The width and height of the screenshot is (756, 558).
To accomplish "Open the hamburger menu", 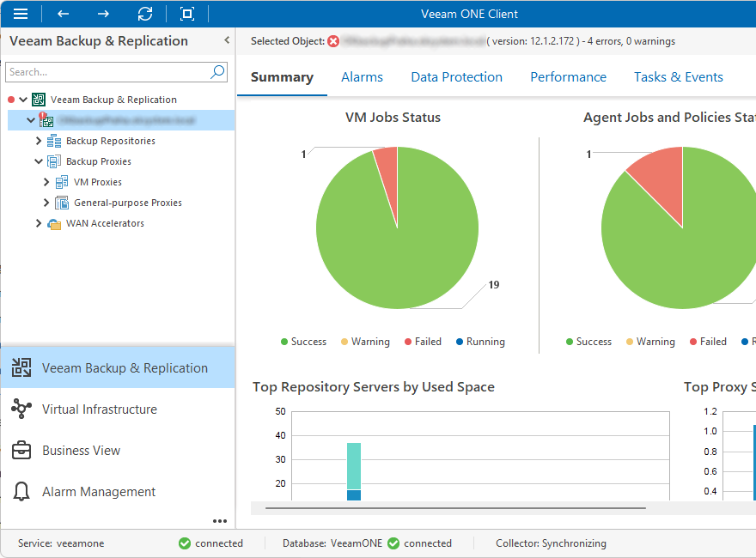I will tap(21, 14).
